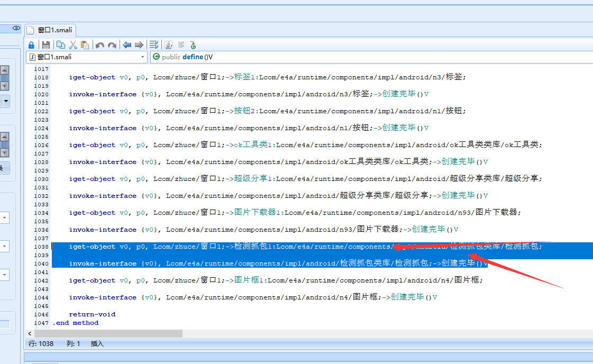Redo the last undone edit
Image resolution: width=593 pixels, height=364 pixels.
point(112,45)
